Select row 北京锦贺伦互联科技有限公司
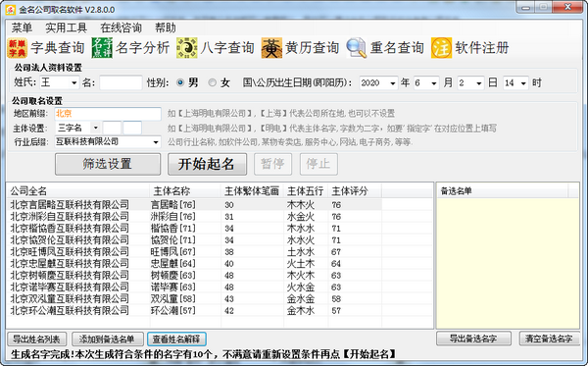 194,239
